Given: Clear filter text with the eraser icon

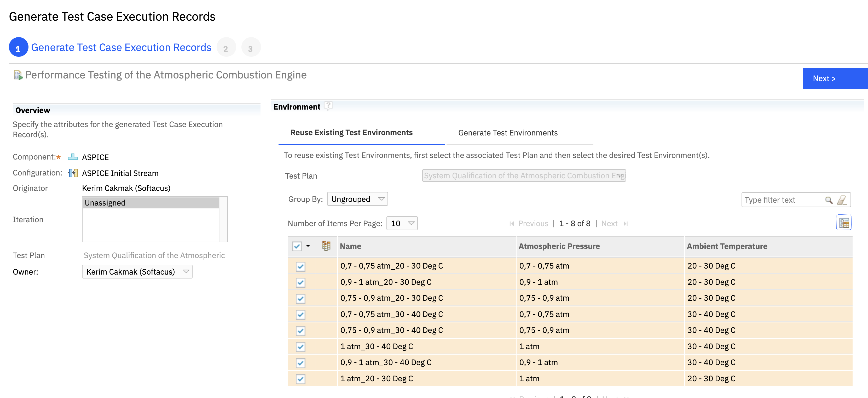Looking at the screenshot, I should point(842,200).
